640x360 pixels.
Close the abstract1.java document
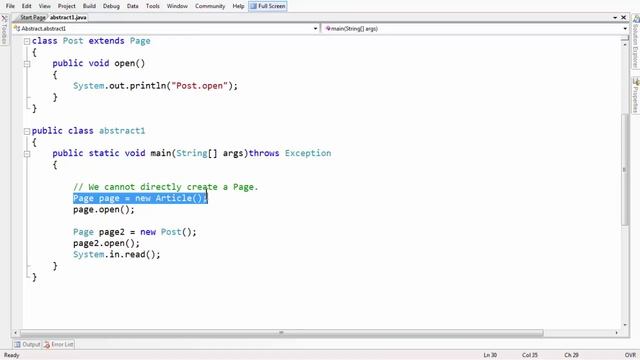pos(624,18)
